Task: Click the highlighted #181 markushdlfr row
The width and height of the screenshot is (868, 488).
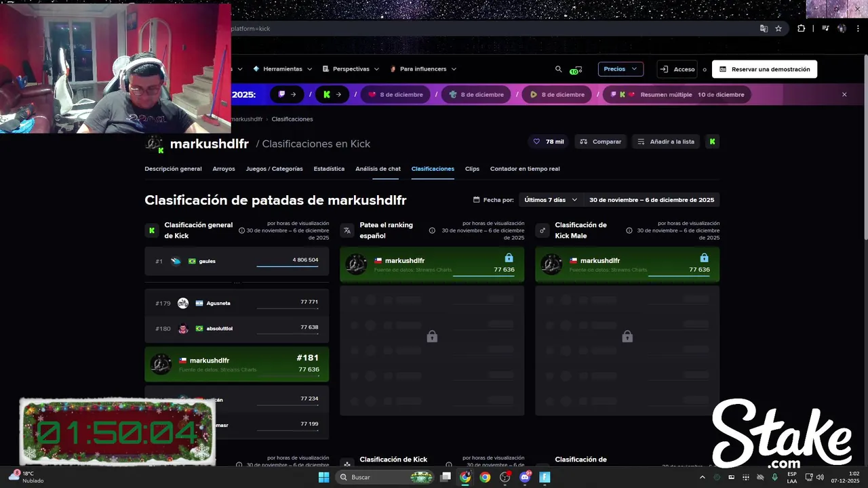Action: click(237, 365)
